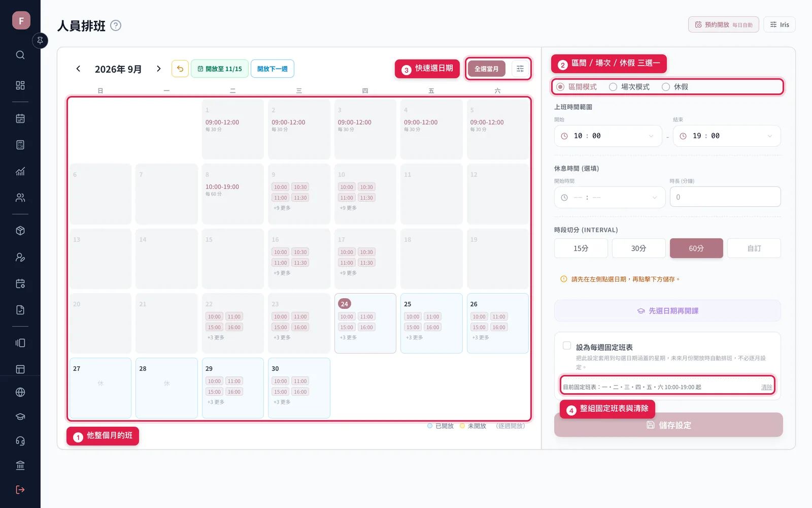Open the package box icon in the sidebar

pos(20,231)
